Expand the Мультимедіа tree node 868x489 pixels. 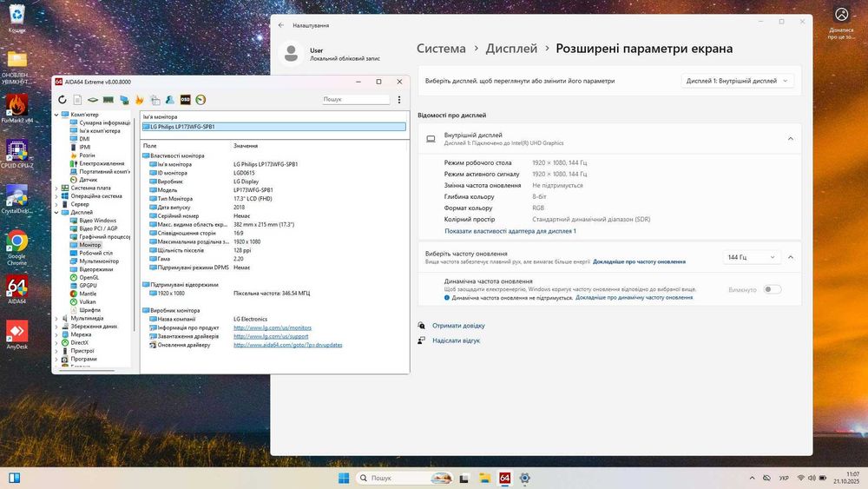(56, 319)
